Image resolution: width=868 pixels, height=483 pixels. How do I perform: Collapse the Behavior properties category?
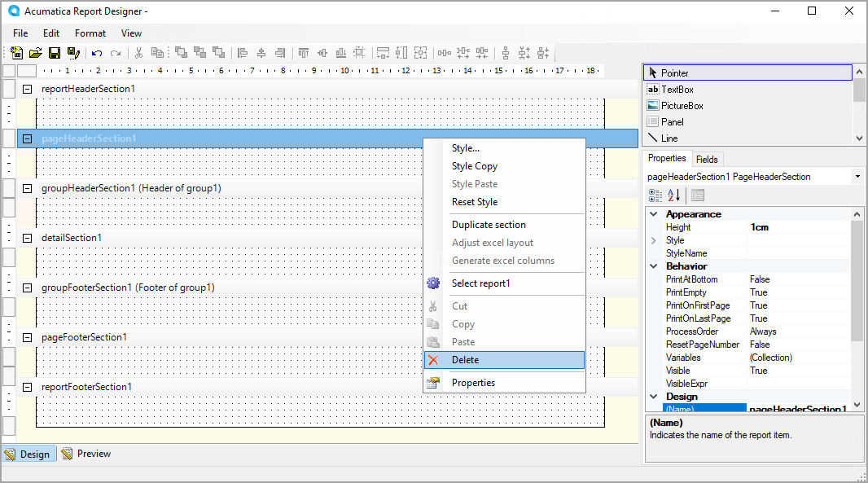(654, 266)
